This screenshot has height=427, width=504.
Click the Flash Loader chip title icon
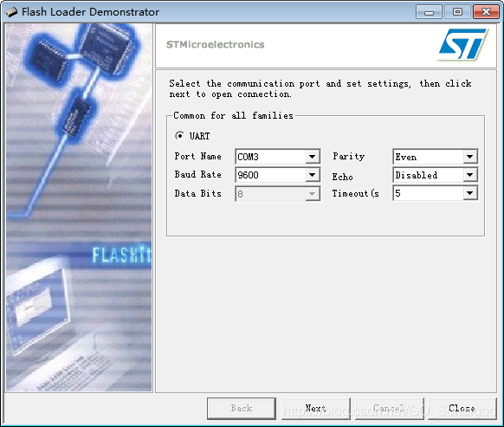coord(11,12)
